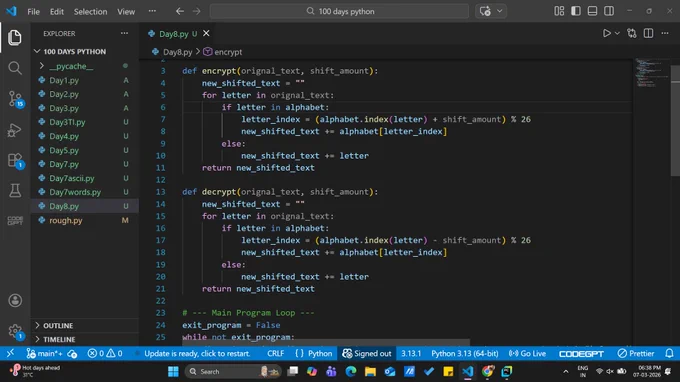The height and width of the screenshot is (382, 680).
Task: Open the File menu
Action: 33,12
